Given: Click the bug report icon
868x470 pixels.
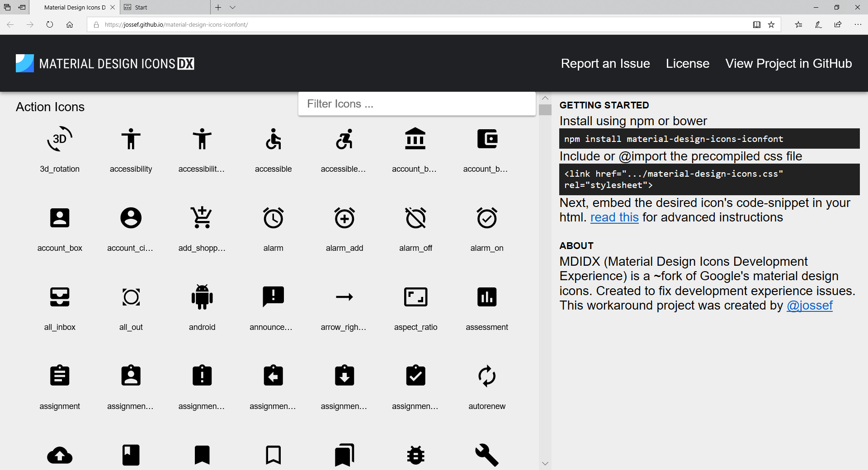Looking at the screenshot, I should [415, 455].
